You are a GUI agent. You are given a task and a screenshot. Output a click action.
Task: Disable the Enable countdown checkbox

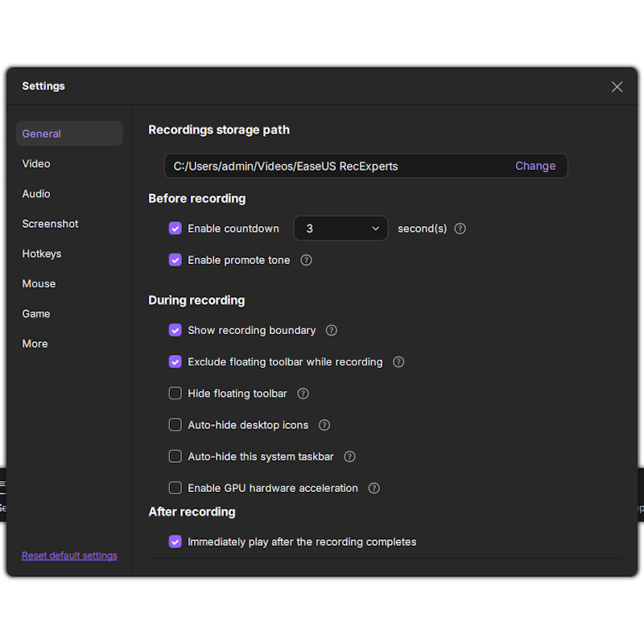click(175, 229)
